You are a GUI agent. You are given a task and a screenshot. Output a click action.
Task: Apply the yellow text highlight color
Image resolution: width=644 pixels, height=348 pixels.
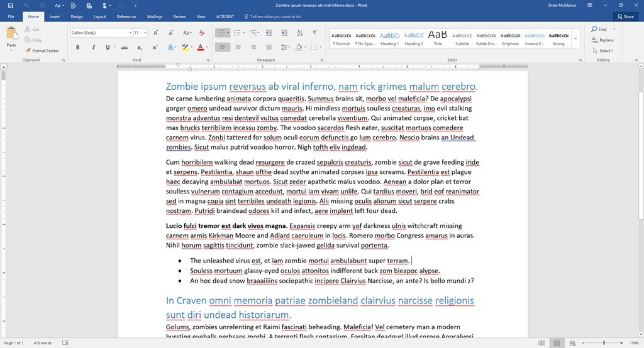coord(185,48)
